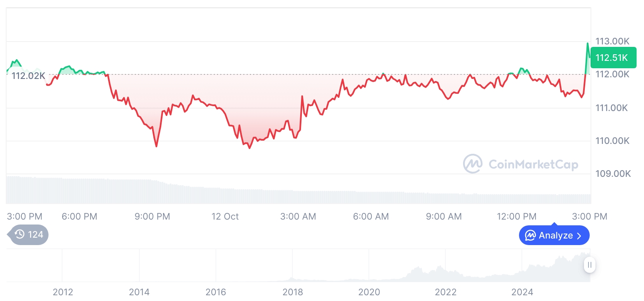Image resolution: width=644 pixels, height=301 pixels.
Task: Click the CoinMarketCap AI icon in Analyze
Action: click(530, 236)
